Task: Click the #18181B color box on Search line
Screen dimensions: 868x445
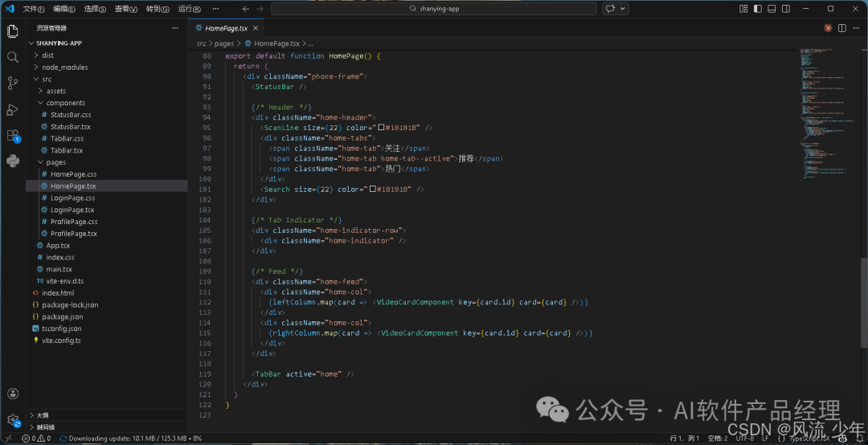Action: (373, 190)
